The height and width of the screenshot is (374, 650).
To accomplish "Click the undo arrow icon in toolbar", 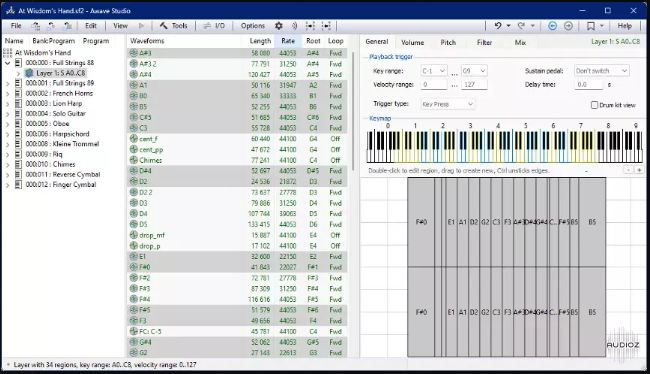I will 498,26.
